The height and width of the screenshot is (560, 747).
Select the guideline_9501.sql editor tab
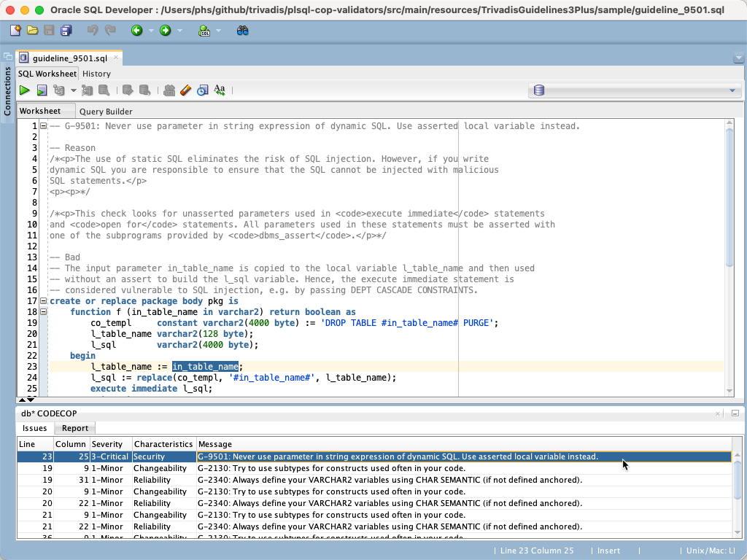pos(69,58)
